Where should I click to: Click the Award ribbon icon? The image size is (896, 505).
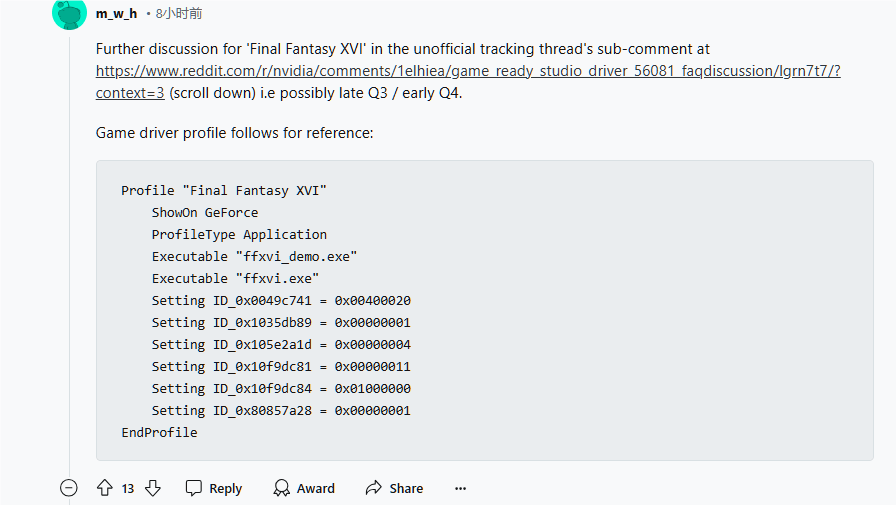pyautogui.click(x=281, y=488)
